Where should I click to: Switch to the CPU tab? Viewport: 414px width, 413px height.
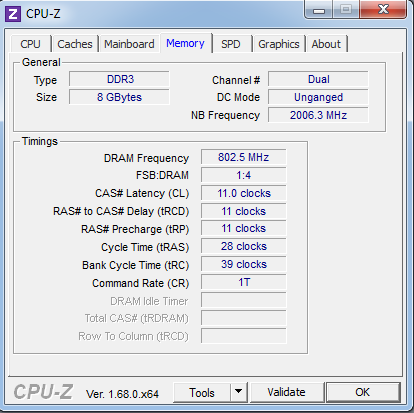coord(31,44)
